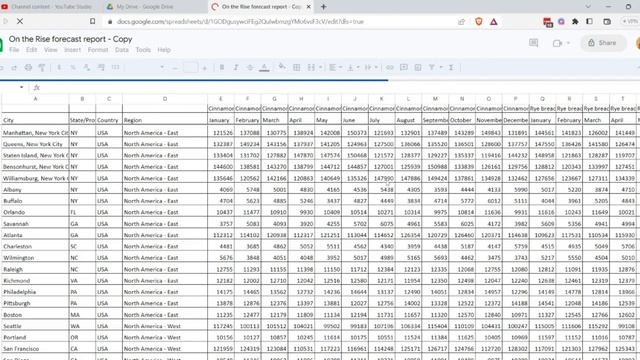Open the browser extensions puzzle icon
640x360 pixels.
[x=575, y=22]
